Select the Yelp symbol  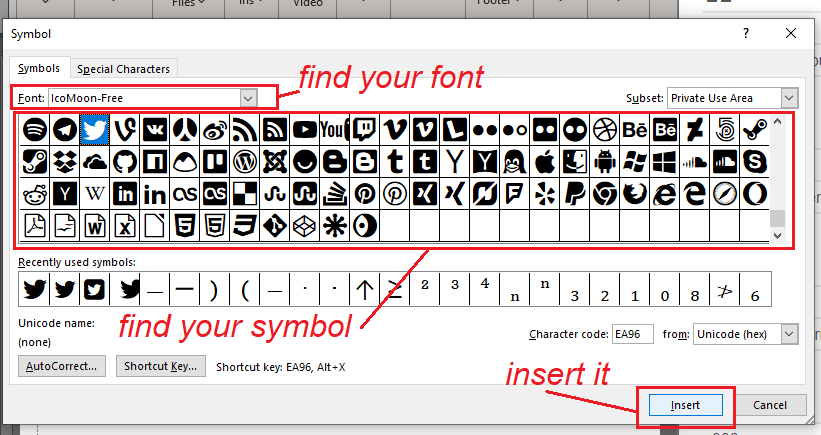545,194
